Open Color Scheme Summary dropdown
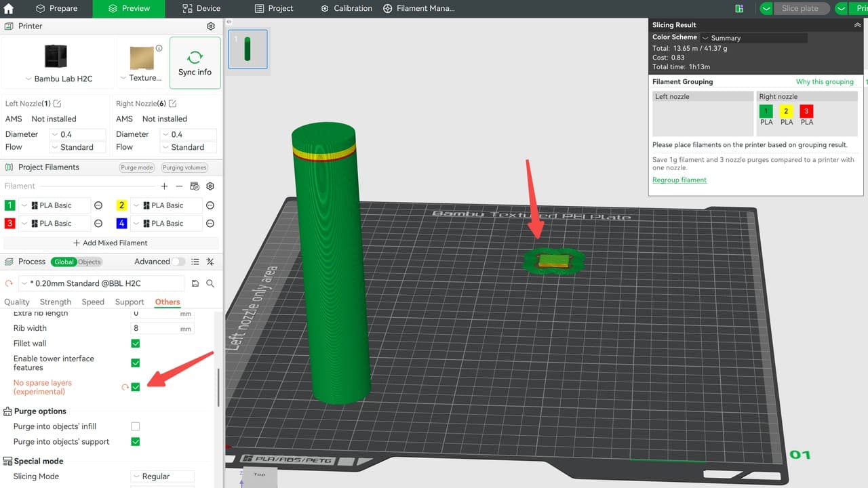868x488 pixels. [x=753, y=38]
